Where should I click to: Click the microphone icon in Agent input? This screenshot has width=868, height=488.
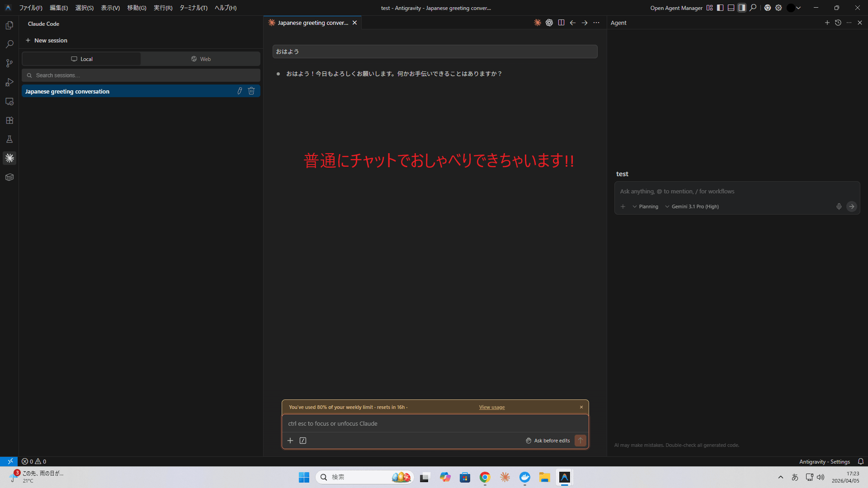coord(839,206)
